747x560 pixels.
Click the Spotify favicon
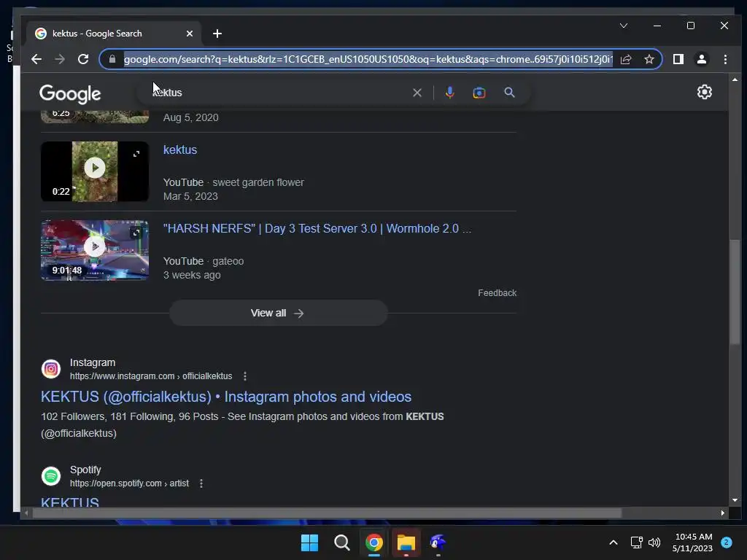[51, 476]
